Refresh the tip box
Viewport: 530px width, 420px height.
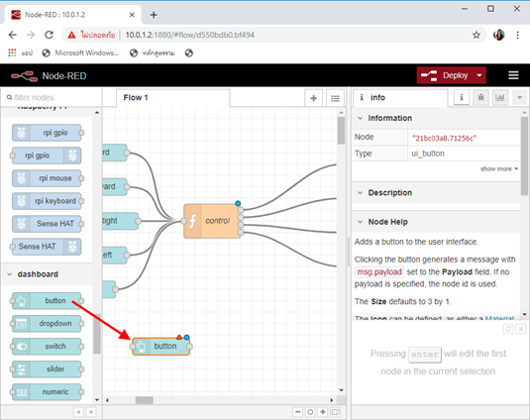pyautogui.click(x=508, y=329)
